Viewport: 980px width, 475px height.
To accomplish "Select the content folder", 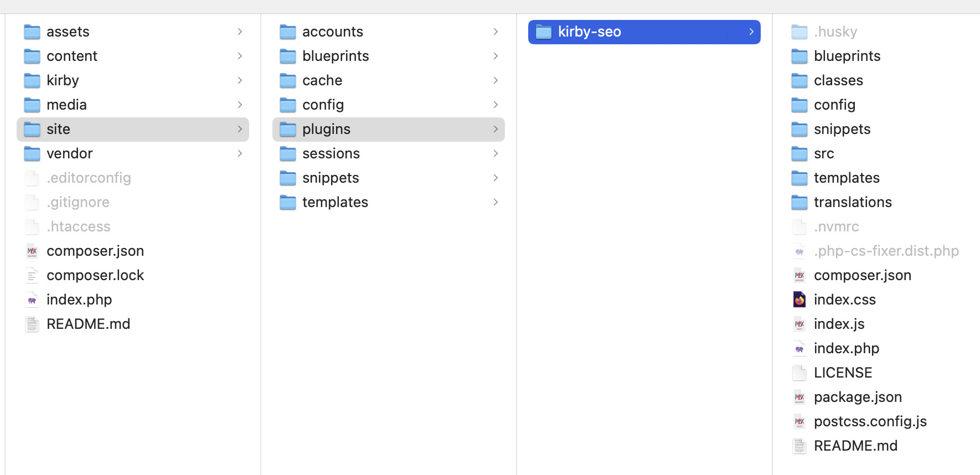I will coord(72,56).
